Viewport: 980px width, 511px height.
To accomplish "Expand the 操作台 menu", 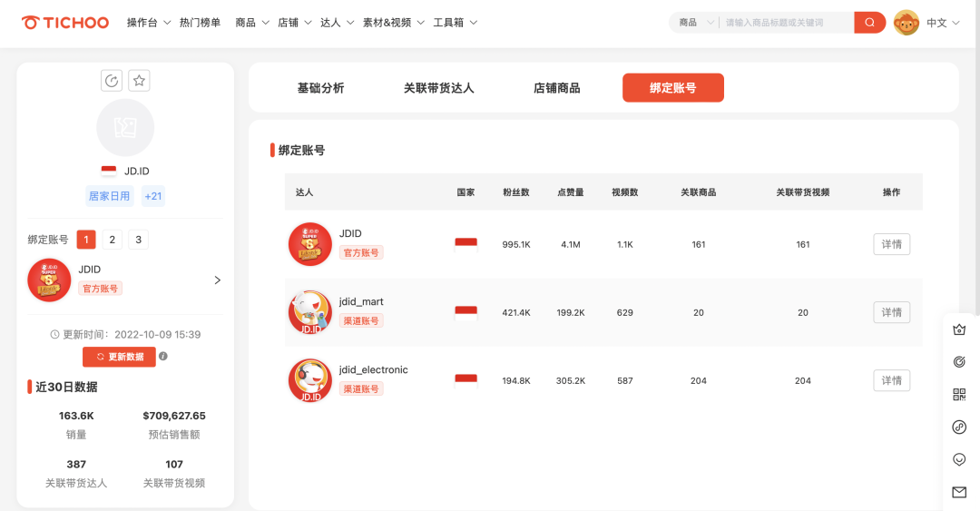I will (149, 23).
